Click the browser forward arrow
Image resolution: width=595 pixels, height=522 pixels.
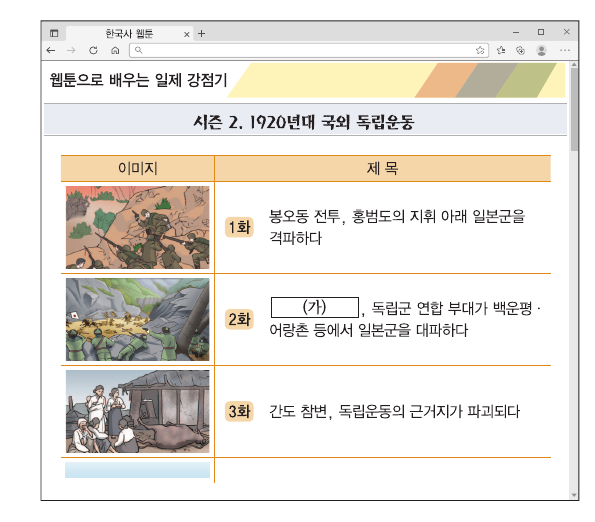tap(71, 50)
